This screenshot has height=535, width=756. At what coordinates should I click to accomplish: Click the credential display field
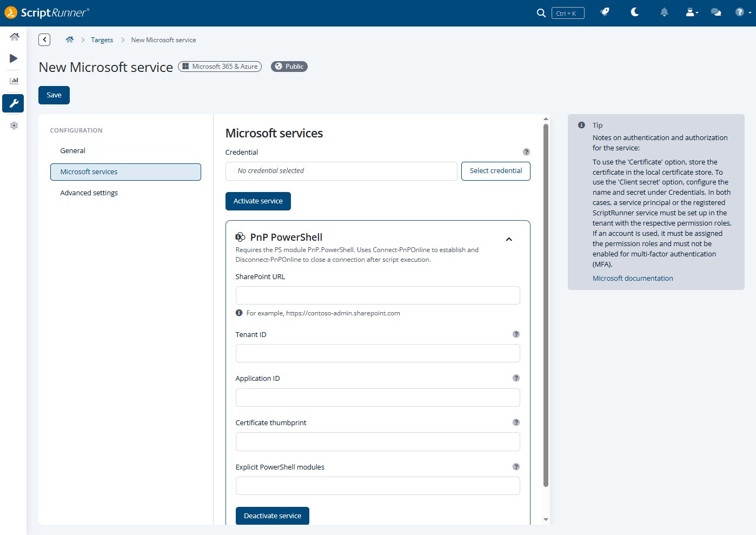[341, 171]
